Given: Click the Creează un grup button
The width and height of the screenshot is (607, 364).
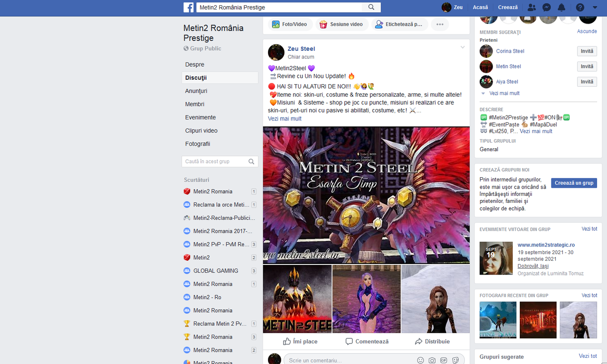Looking at the screenshot, I should coord(574,182).
